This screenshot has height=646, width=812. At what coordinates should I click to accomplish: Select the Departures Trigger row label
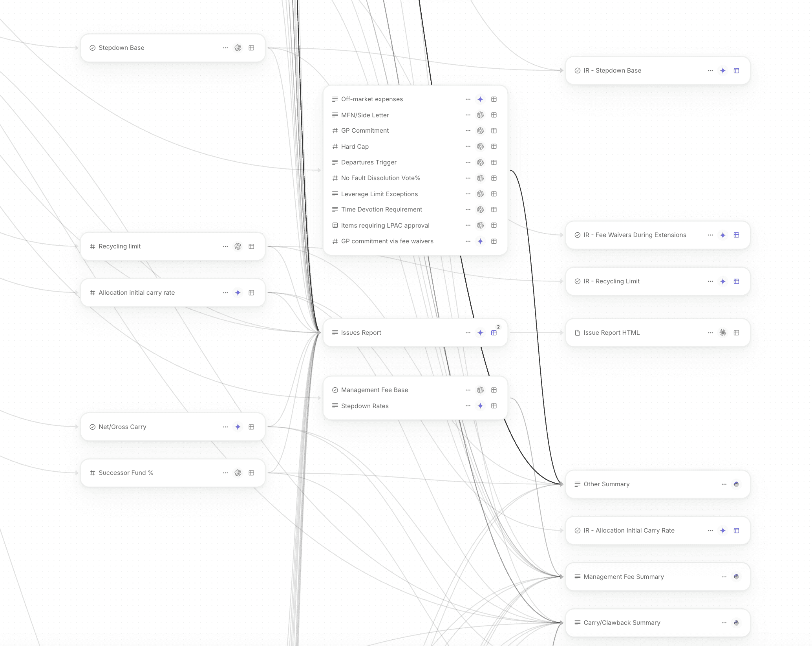(368, 162)
